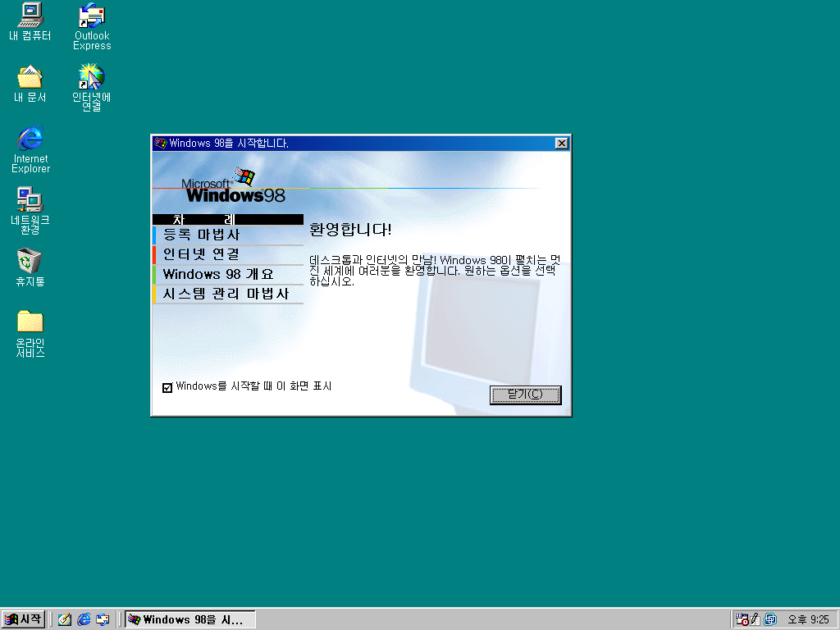Click the 차례 contents header

(x=228, y=220)
